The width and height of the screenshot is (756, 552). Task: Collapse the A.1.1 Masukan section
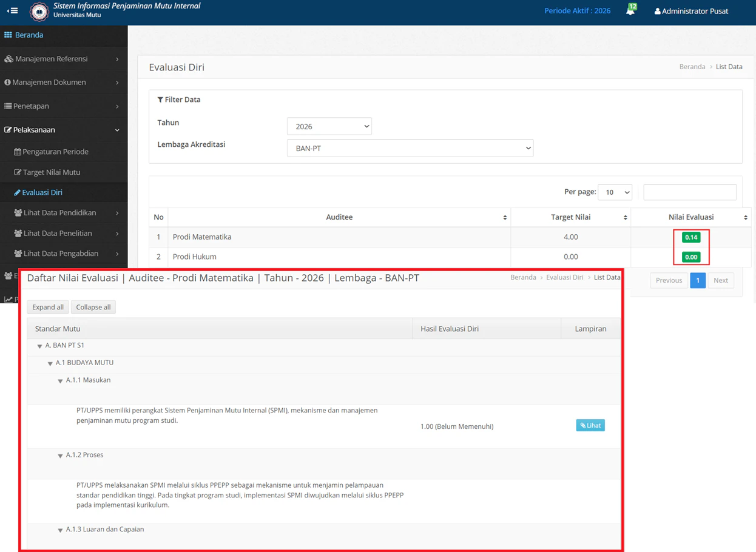pos(60,380)
